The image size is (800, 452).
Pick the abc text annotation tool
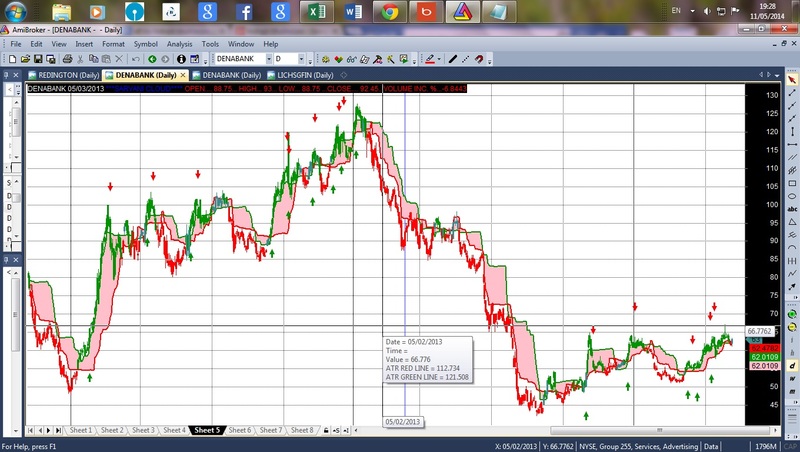792,209
